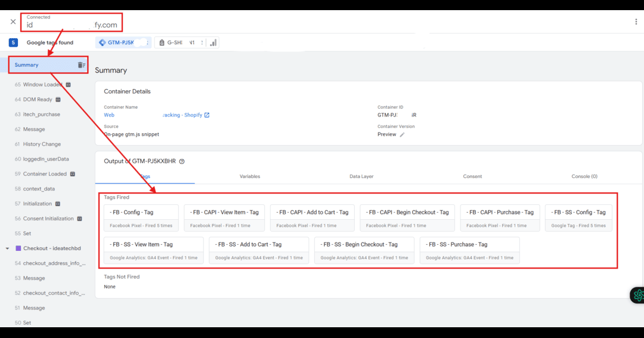This screenshot has width=644, height=338.
Task: Open event 59 Container Loaded
Action: [41, 174]
